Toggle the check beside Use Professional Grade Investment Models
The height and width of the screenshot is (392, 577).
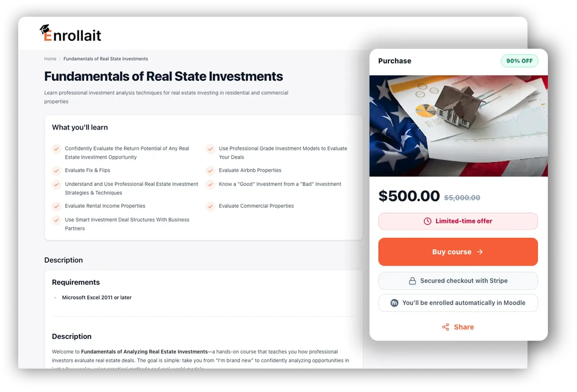tap(210, 149)
